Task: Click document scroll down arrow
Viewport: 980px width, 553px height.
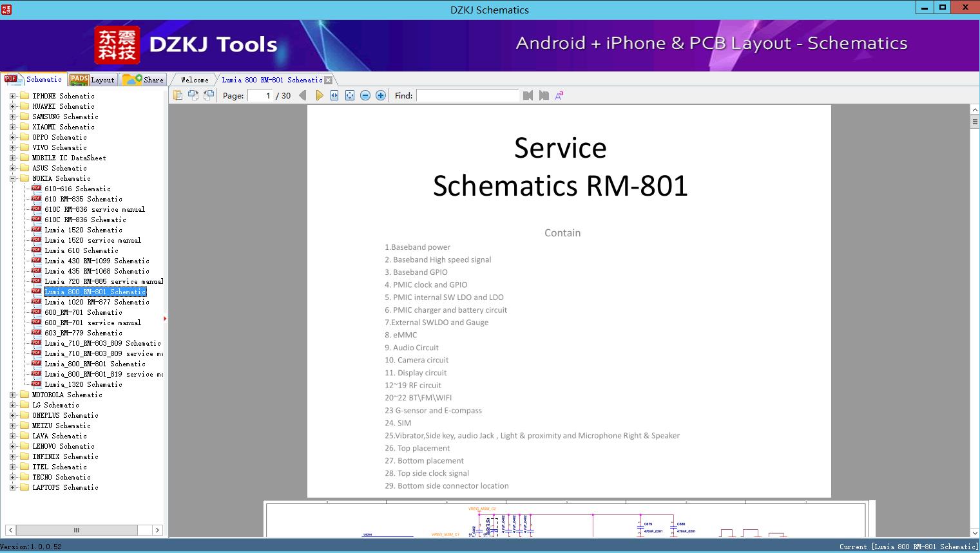Action: click(x=974, y=532)
